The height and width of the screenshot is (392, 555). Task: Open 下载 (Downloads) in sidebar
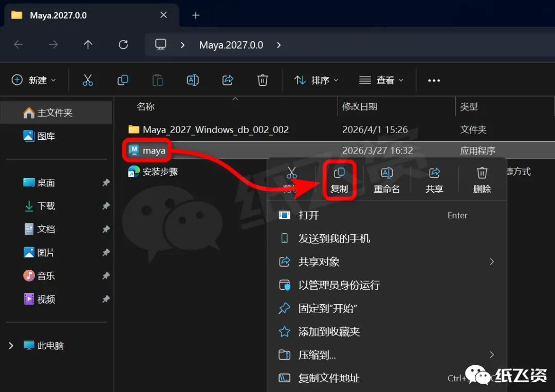39,206
